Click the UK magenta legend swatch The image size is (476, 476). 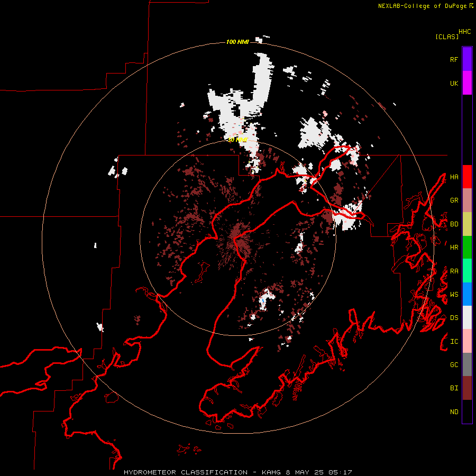(467, 83)
